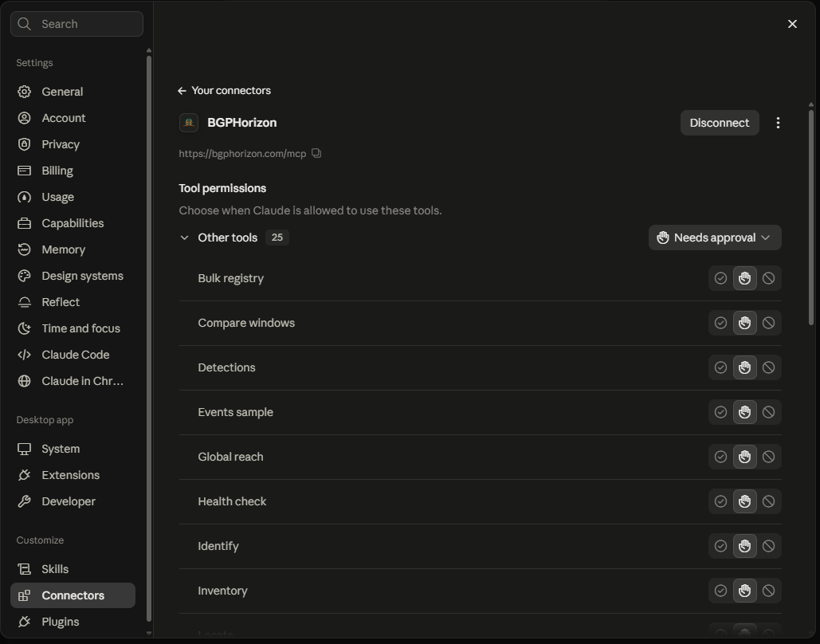Viewport: 820px width, 644px height.
Task: Block the Events sample tool
Action: click(768, 412)
